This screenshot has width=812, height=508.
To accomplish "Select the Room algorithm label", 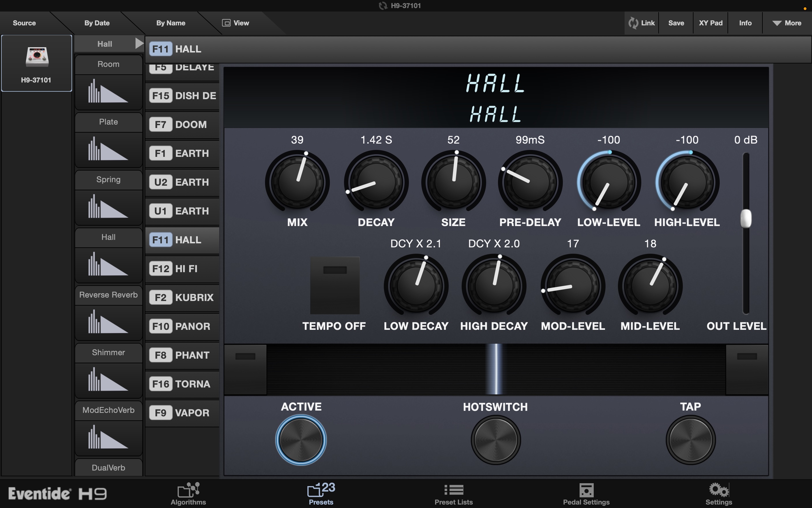I will pyautogui.click(x=108, y=64).
